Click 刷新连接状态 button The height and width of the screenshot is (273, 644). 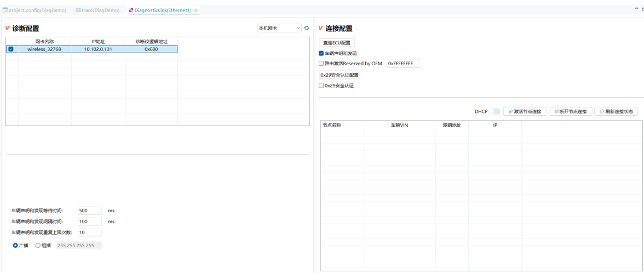616,111
